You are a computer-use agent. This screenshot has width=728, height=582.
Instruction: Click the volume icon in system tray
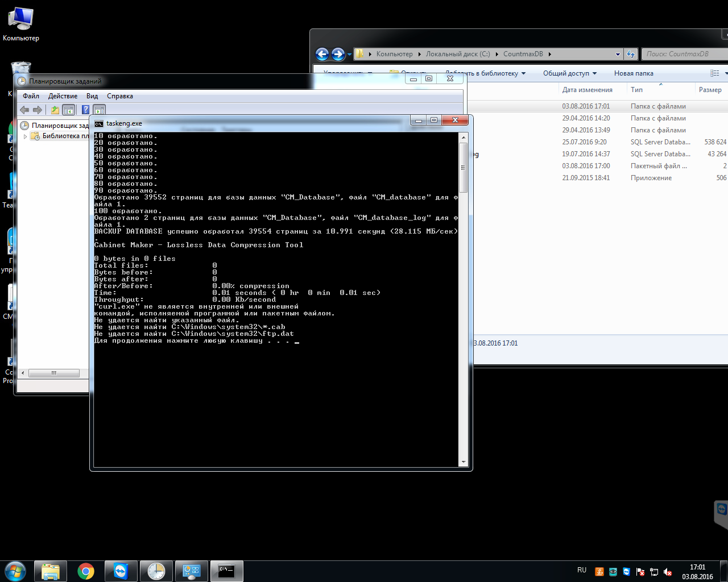668,572
